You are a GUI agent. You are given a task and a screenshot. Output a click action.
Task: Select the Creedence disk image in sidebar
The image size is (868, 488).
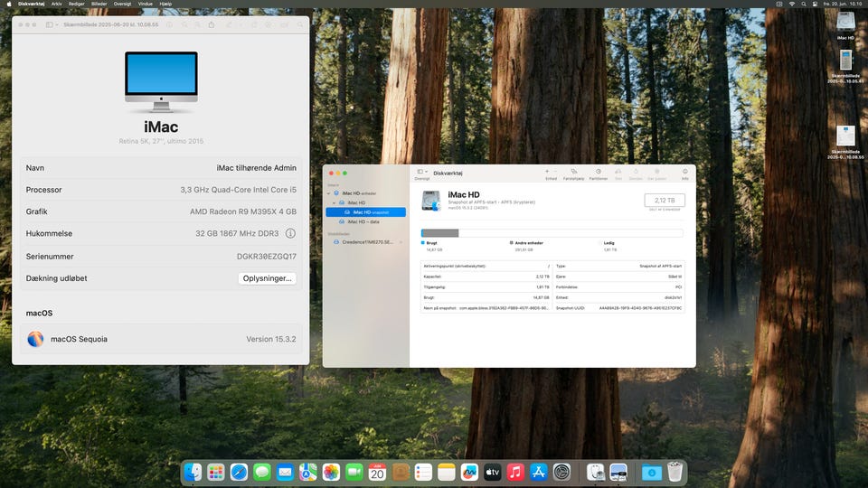pos(366,242)
